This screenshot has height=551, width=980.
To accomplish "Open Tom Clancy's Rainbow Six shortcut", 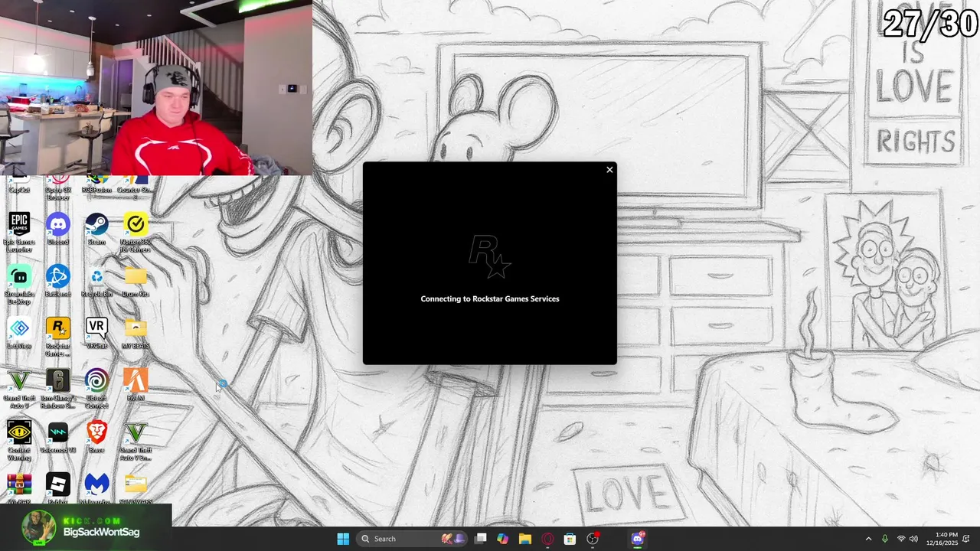I will tap(58, 388).
